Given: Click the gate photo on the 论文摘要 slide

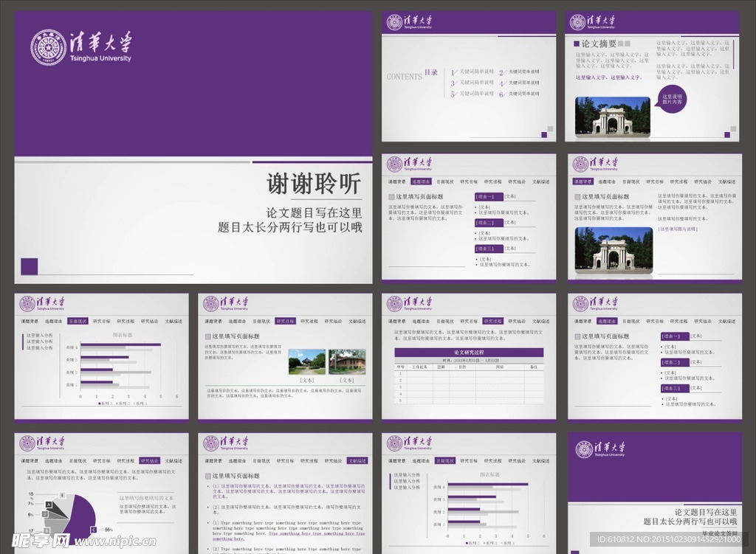Looking at the screenshot, I should pos(612,117).
